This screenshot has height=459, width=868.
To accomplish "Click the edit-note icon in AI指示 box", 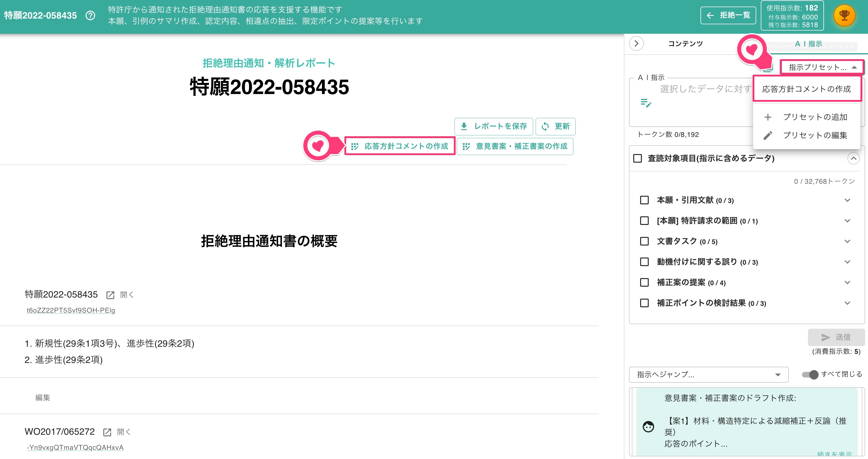I will 646,103.
